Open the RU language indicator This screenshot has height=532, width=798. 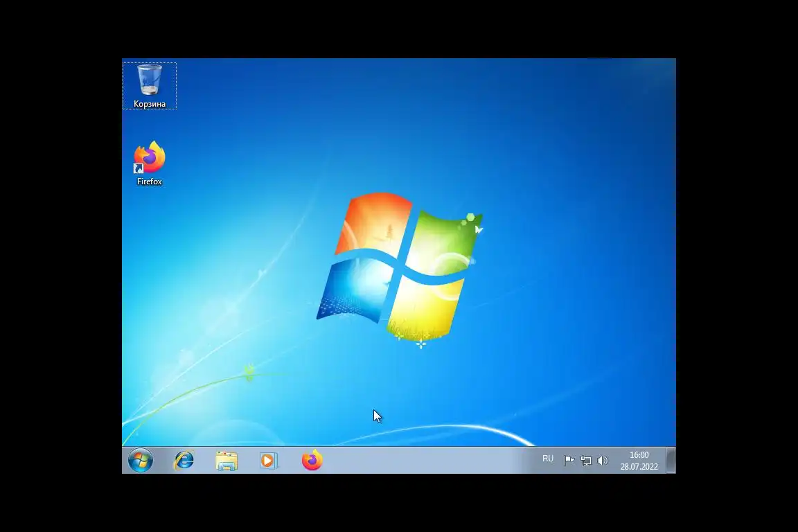coord(548,459)
